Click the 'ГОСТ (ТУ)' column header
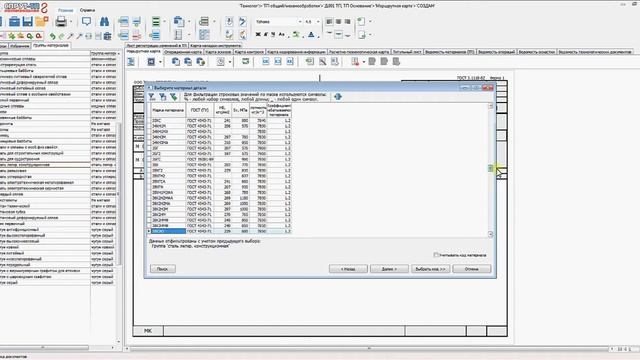The width and height of the screenshot is (640, 360). coord(200,110)
